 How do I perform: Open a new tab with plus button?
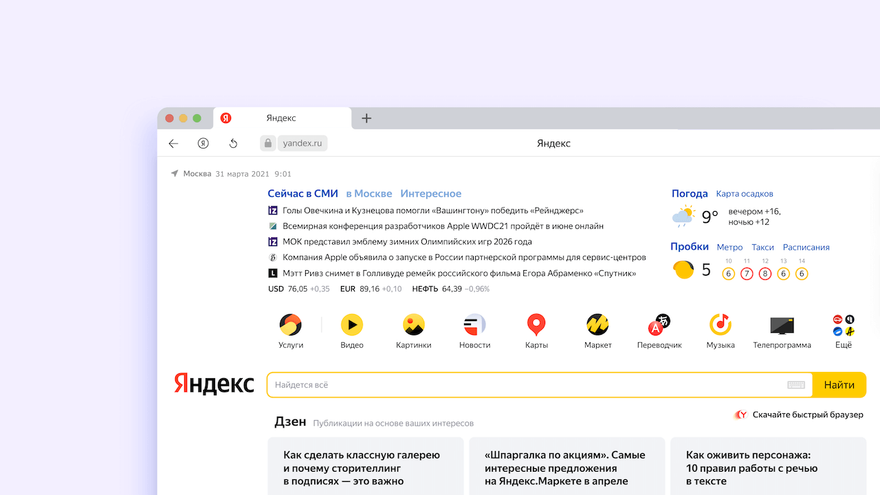point(366,118)
